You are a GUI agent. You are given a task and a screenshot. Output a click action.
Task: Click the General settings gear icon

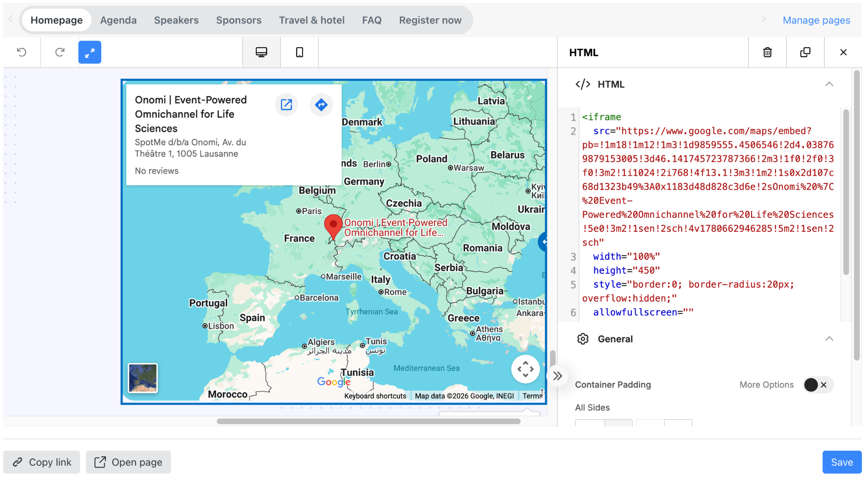click(x=583, y=339)
